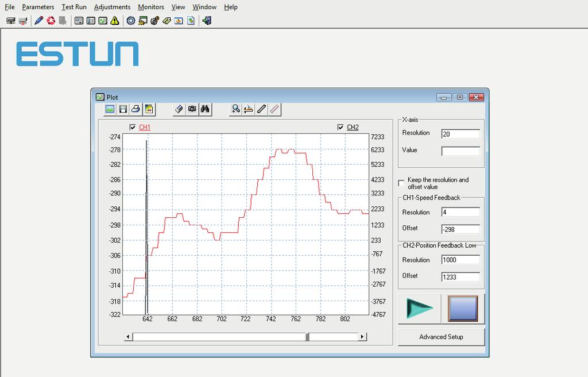This screenshot has height=377, width=588.
Task: Maximize the Plot window
Action: [x=460, y=97]
